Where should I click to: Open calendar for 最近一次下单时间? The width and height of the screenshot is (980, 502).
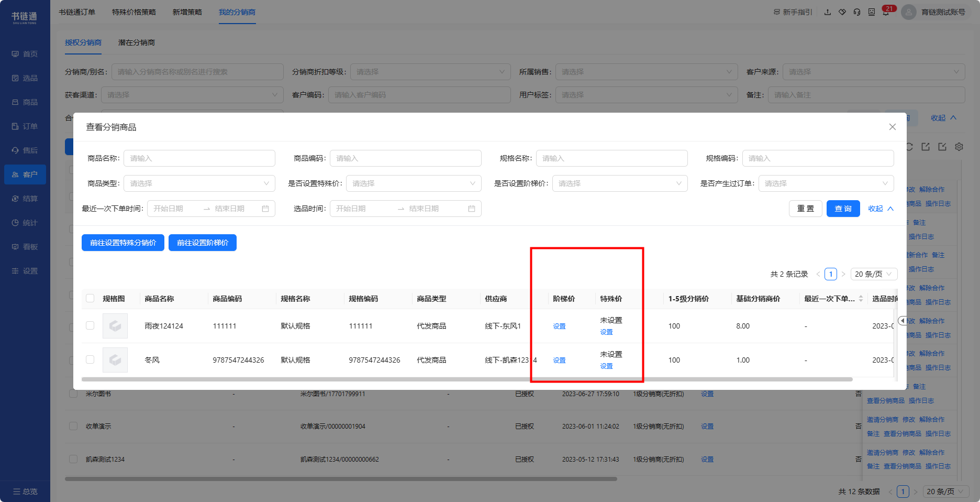coord(265,209)
